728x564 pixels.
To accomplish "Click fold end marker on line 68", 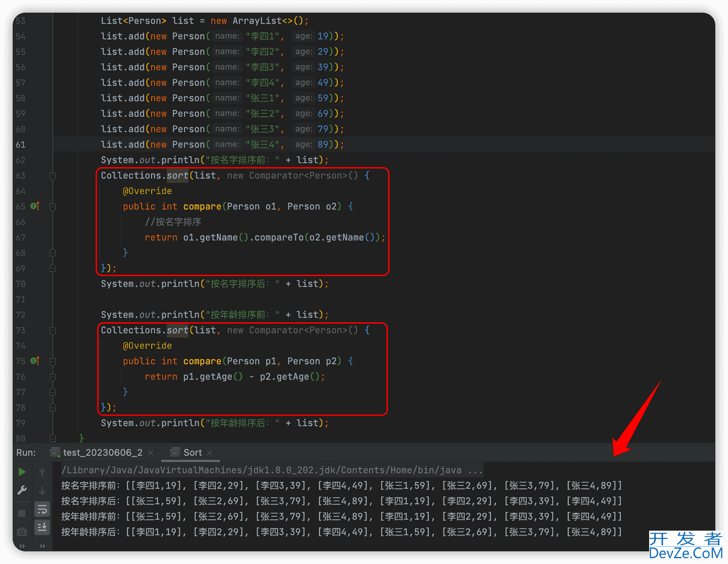I will point(53,253).
